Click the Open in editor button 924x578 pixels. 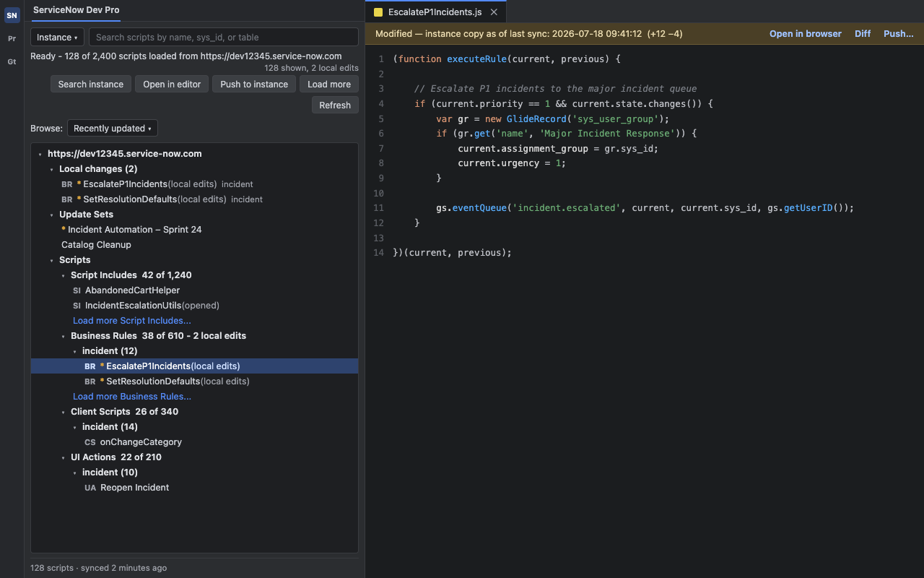coord(172,85)
